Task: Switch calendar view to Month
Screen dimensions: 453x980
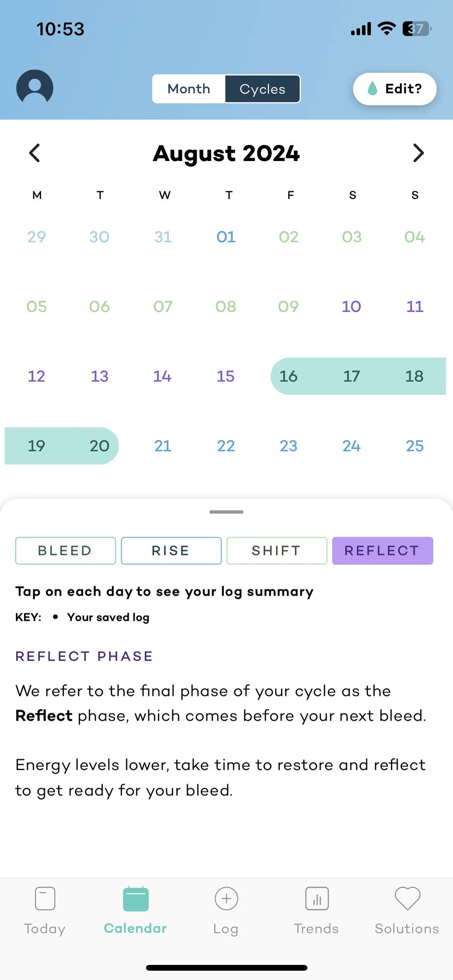Action: point(189,89)
